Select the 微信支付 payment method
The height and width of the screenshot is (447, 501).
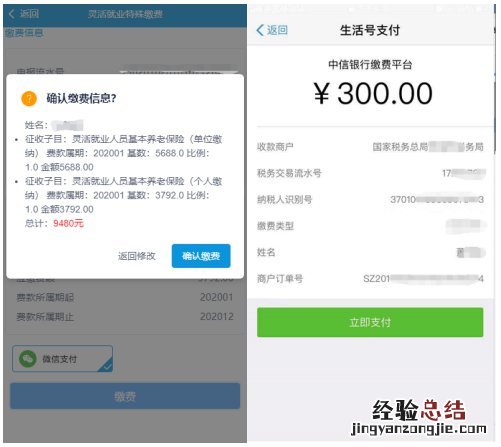62,359
